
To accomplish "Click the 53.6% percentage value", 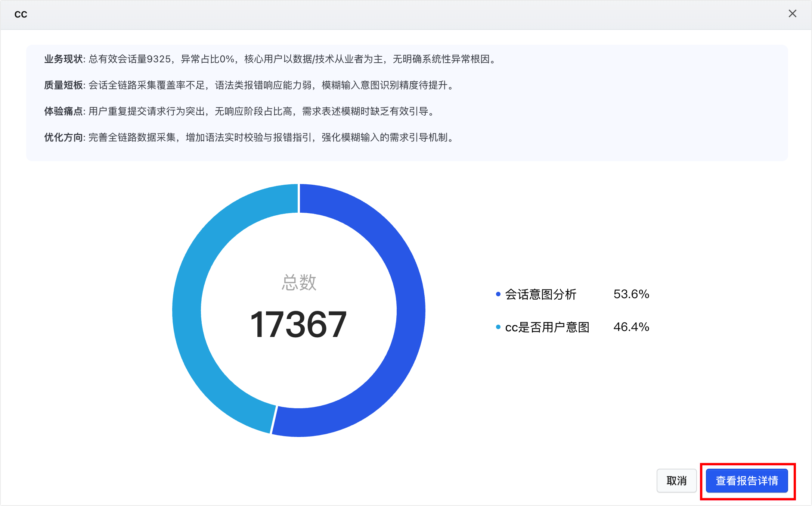I will (631, 294).
